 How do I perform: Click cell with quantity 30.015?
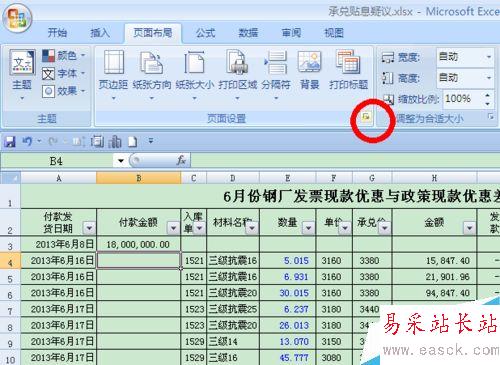tap(288, 293)
